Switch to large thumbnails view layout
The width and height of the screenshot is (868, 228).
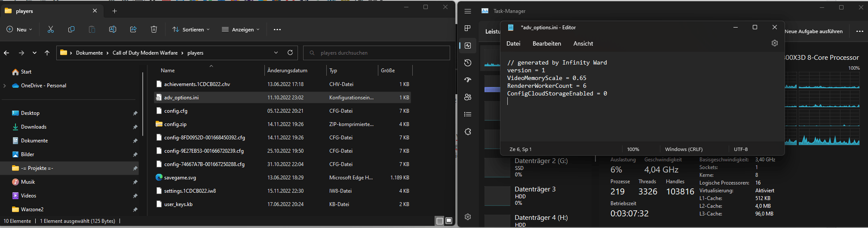(x=449, y=221)
